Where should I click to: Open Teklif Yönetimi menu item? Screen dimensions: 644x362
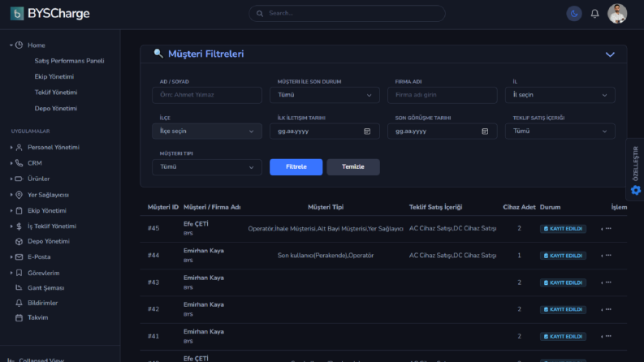[56, 93]
